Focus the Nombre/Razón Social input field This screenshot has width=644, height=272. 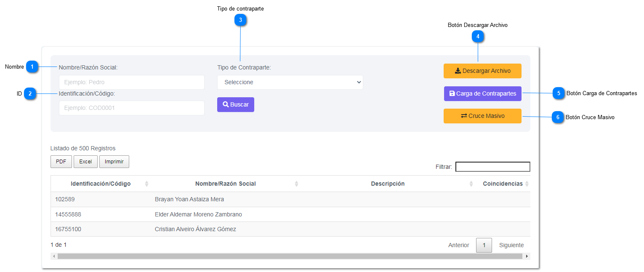click(131, 83)
